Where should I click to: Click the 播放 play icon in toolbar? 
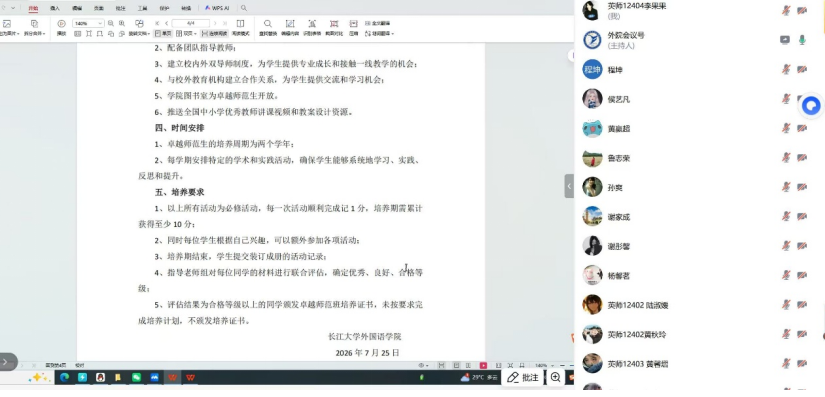point(61,24)
